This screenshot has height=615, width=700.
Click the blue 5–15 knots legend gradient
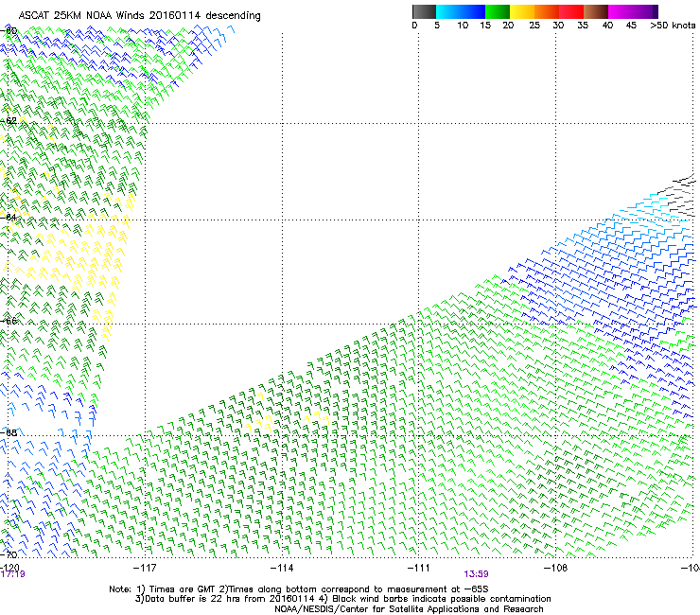(461, 11)
